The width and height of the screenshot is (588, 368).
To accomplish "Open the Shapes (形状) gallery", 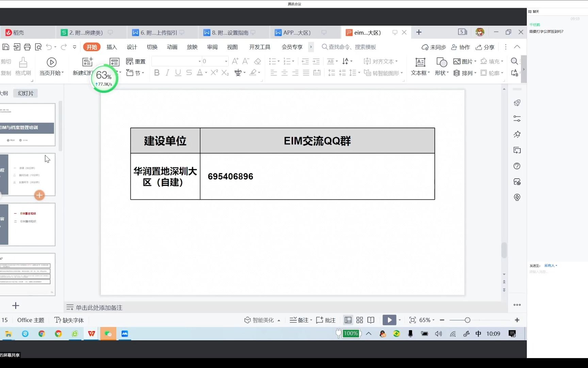I will pos(442,66).
